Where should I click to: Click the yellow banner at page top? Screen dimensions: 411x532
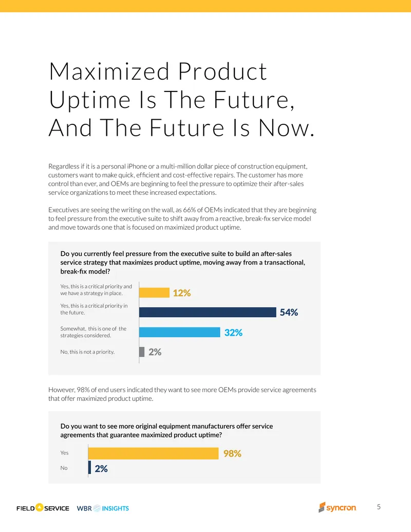coord(206,6)
